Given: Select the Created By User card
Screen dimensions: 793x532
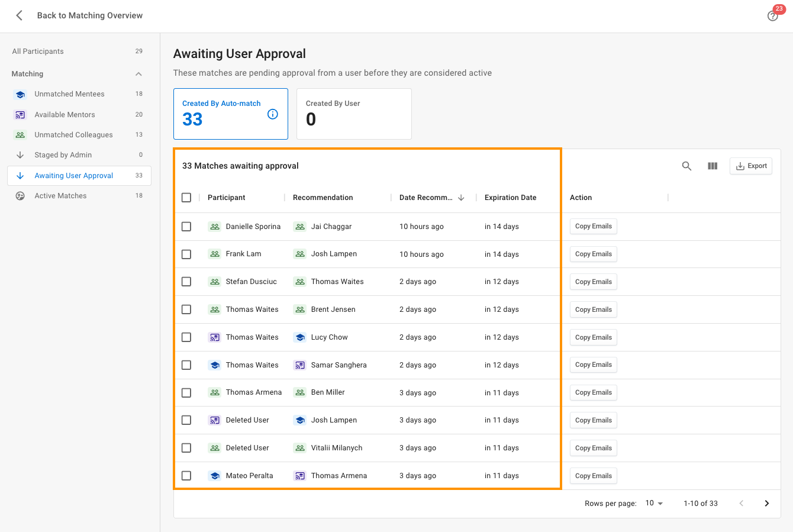Looking at the screenshot, I should tap(354, 114).
